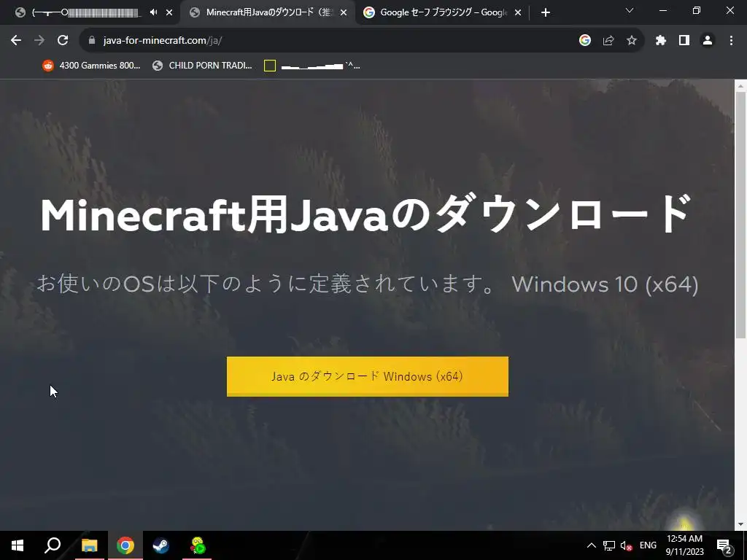This screenshot has height=560, width=747.
Task: Open the notification center icon
Action: coord(724,545)
